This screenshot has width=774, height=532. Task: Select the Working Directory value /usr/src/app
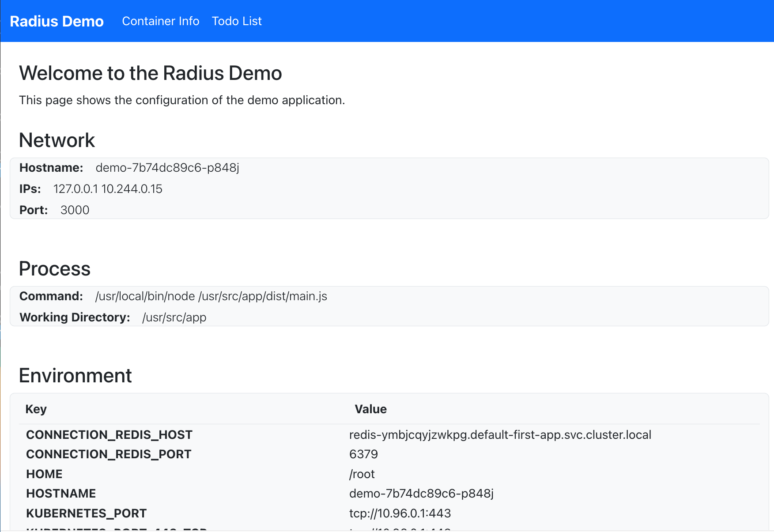(174, 317)
